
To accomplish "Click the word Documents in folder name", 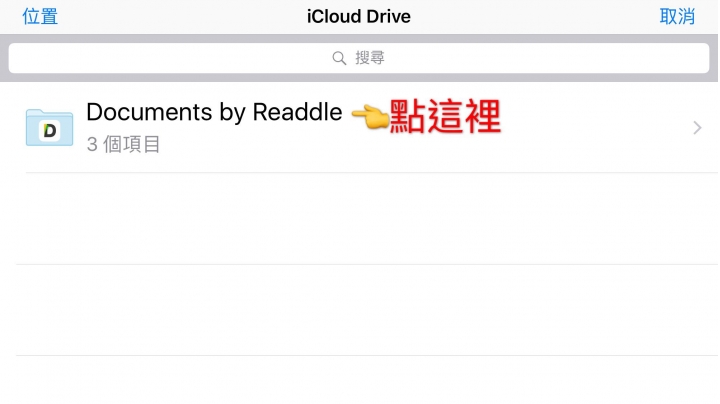I will [144, 112].
